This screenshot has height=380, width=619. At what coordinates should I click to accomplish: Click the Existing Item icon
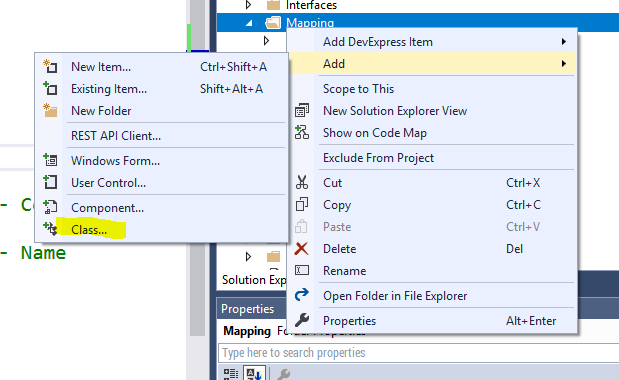50,88
